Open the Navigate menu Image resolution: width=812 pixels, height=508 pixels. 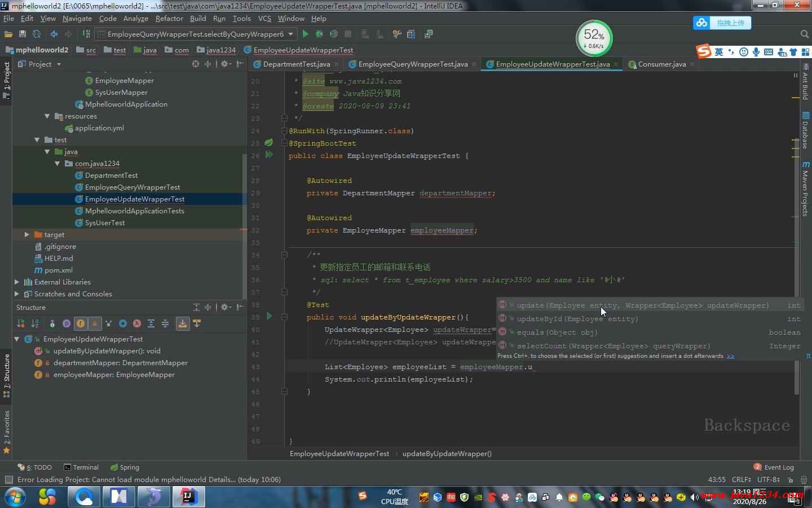pyautogui.click(x=77, y=19)
